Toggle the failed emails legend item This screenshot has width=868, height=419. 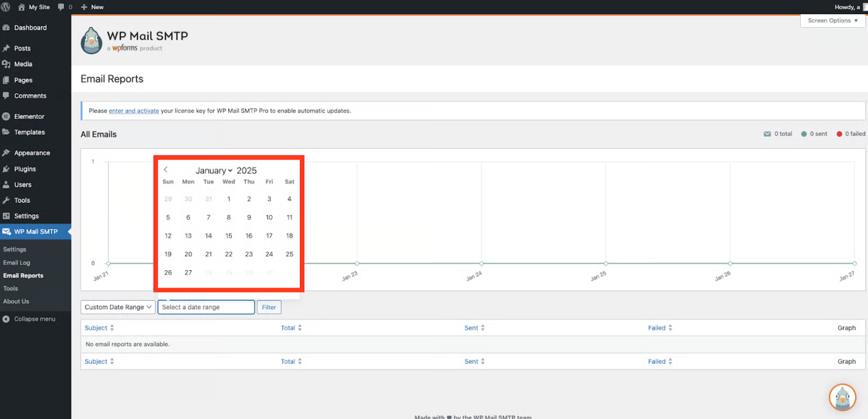coord(850,134)
